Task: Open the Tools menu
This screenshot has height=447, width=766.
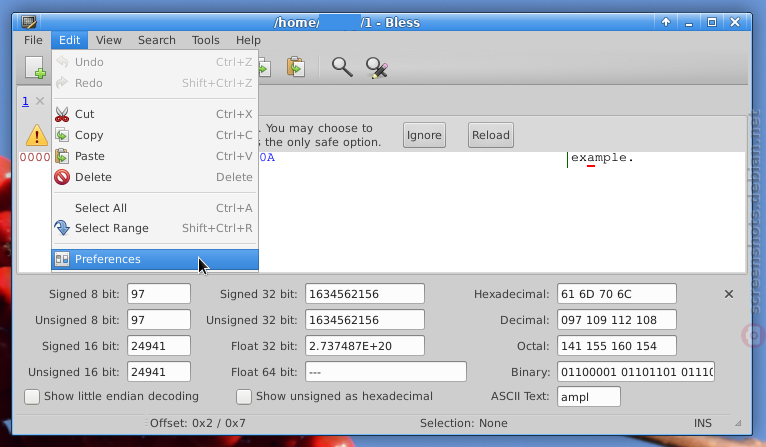Action: coord(205,40)
